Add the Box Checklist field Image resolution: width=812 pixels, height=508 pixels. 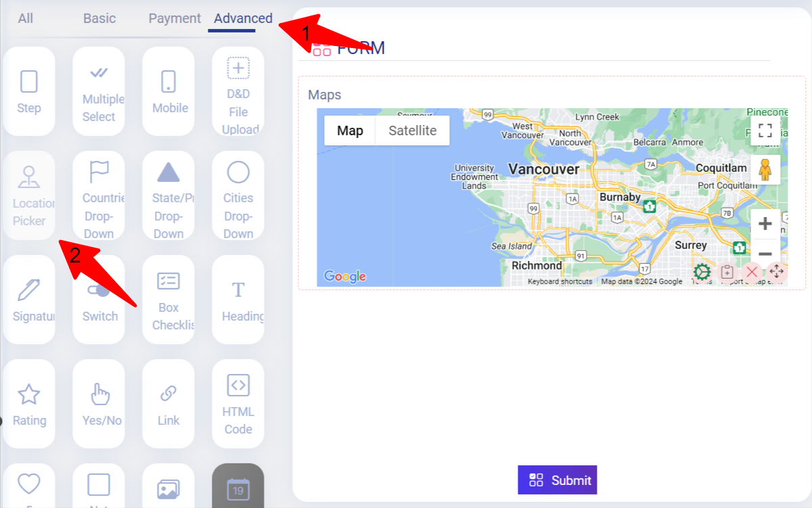(x=168, y=300)
